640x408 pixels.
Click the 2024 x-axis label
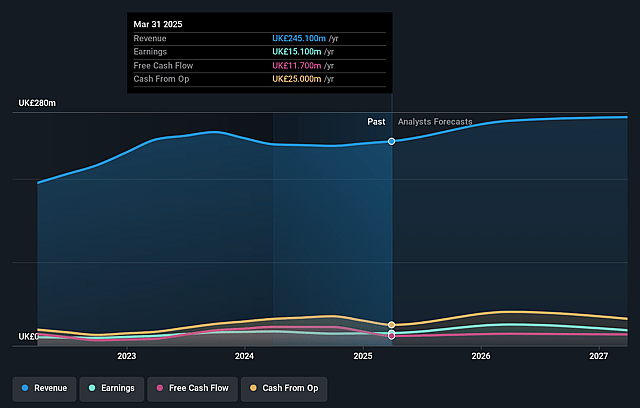coord(245,356)
